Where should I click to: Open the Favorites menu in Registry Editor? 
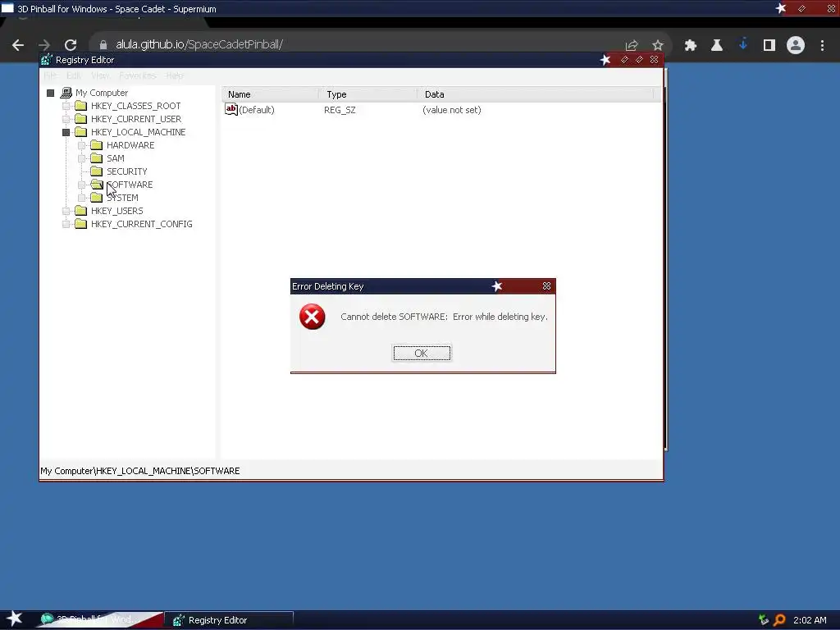point(138,75)
